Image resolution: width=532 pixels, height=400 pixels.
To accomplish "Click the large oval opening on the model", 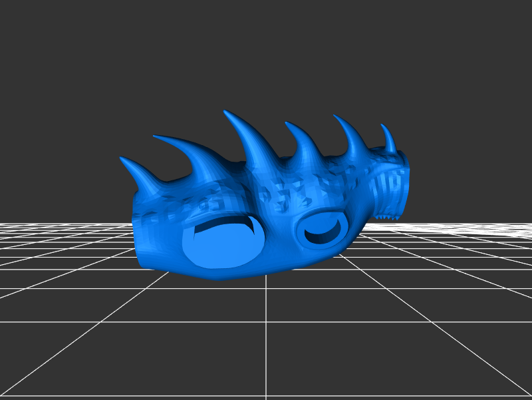I will (x=223, y=242).
